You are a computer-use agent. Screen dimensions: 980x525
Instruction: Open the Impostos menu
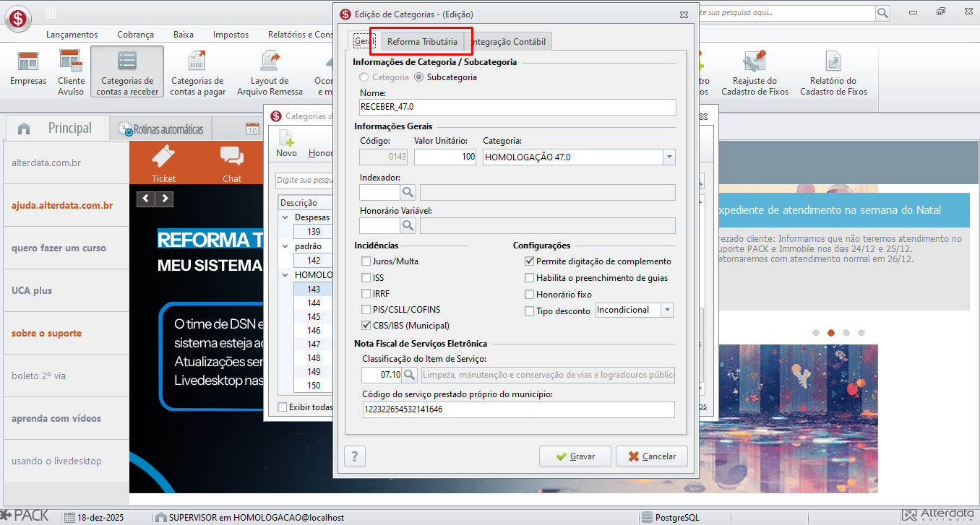(231, 35)
